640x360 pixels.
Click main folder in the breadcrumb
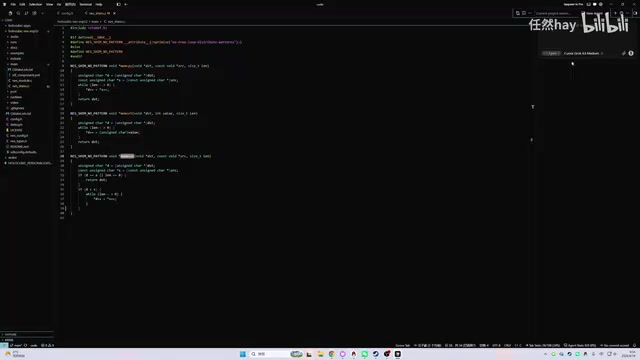tap(95, 22)
